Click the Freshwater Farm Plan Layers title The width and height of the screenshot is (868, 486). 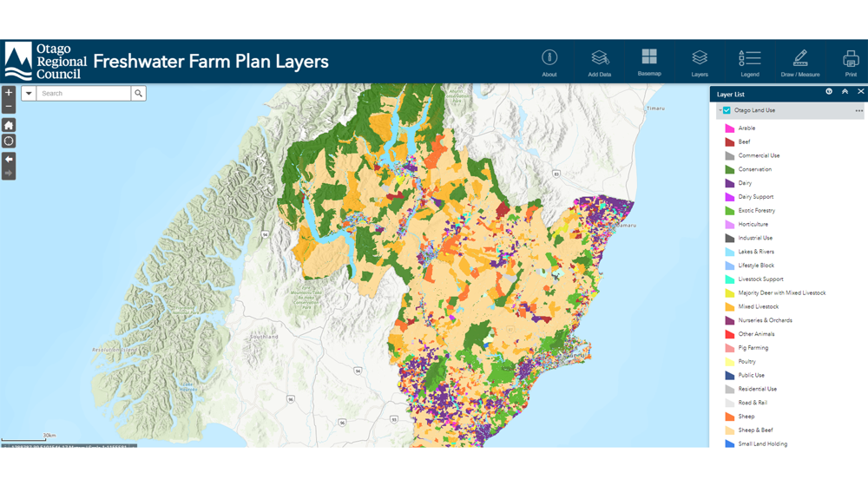click(211, 62)
